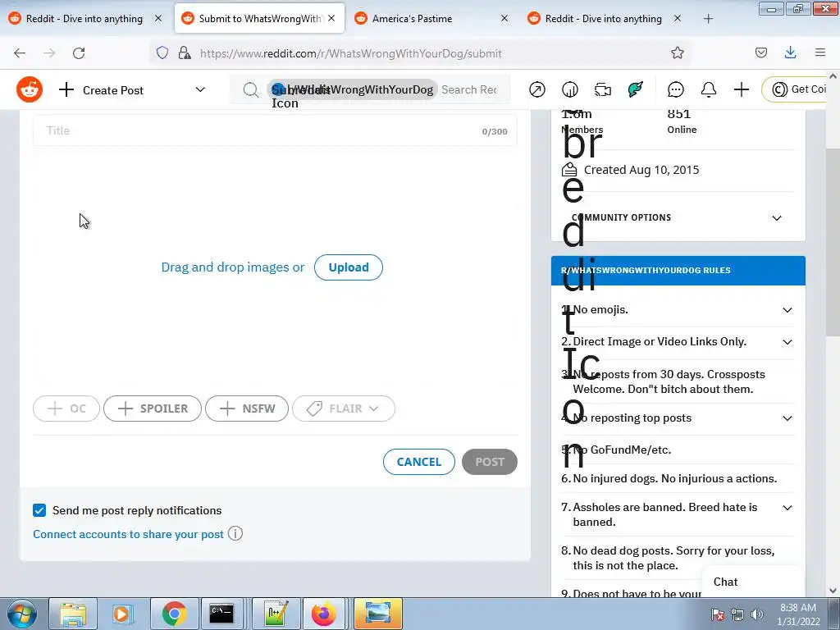
Task: Reload the page with the refresh icon
Action: (x=79, y=53)
